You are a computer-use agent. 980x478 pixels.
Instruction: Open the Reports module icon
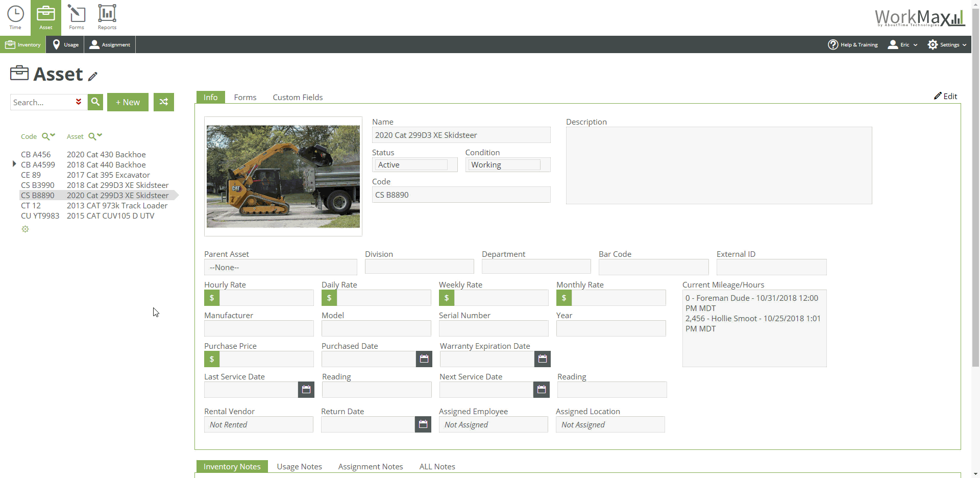(x=107, y=18)
